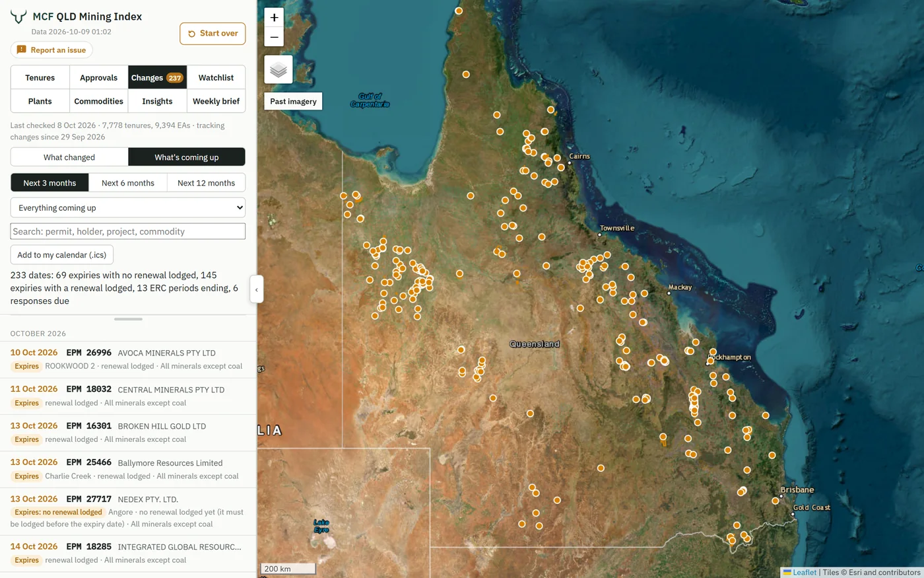Zoom in the map with plus button
This screenshot has width=924, height=578.
(274, 17)
